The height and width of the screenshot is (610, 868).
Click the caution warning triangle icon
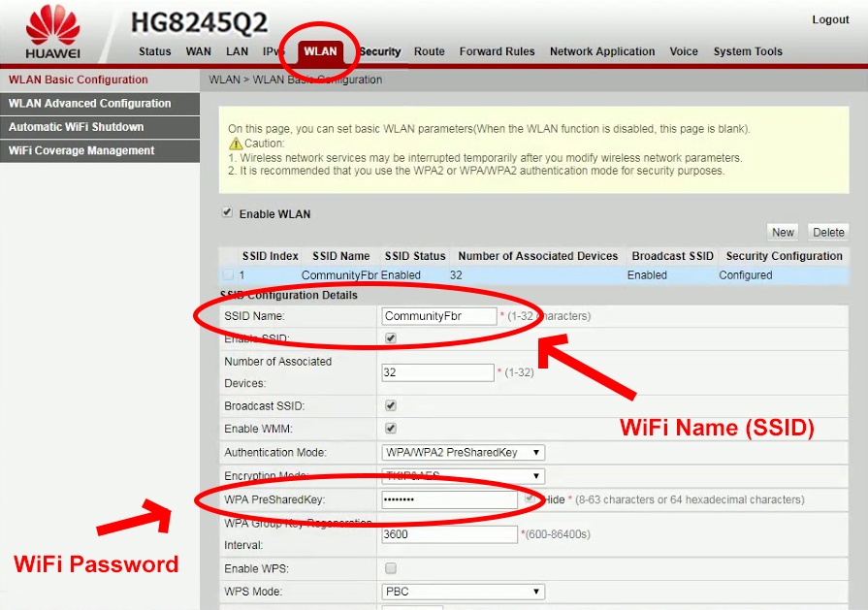point(236,144)
